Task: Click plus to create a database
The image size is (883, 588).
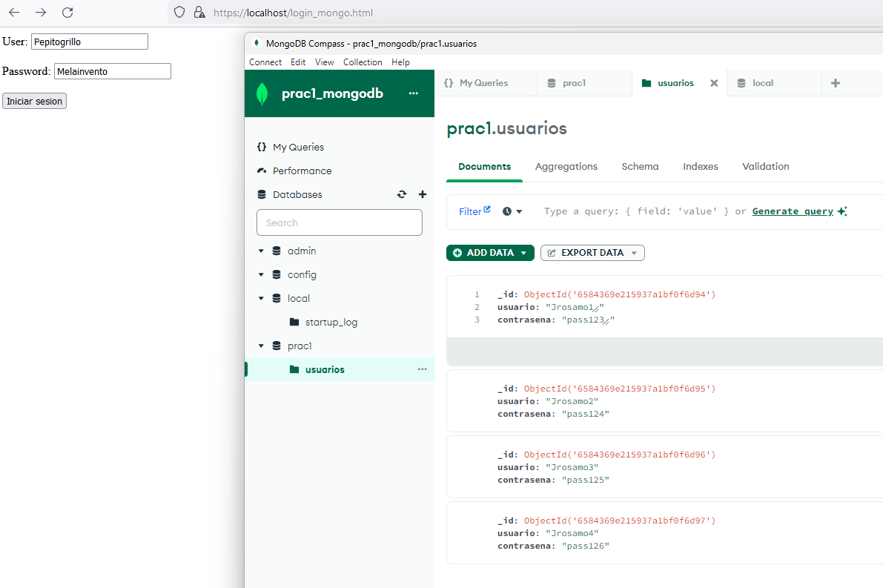Action: [423, 194]
